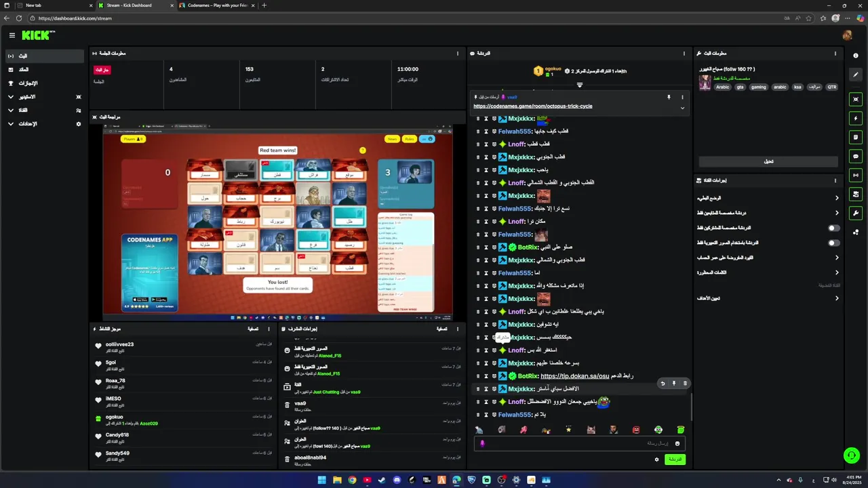This screenshot has width=868, height=488.
Task: Select the red angry face emote
Action: point(636,430)
